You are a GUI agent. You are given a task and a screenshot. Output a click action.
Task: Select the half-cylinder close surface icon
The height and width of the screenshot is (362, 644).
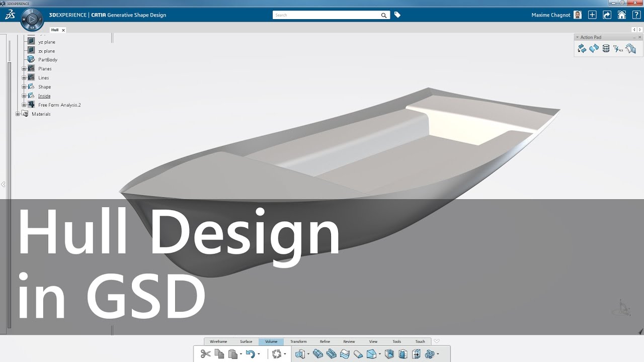point(358,354)
